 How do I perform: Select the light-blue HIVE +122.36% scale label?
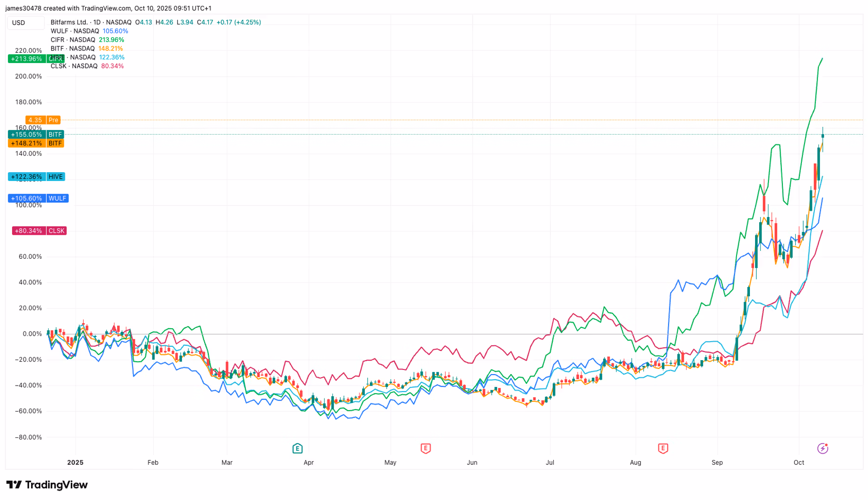37,177
